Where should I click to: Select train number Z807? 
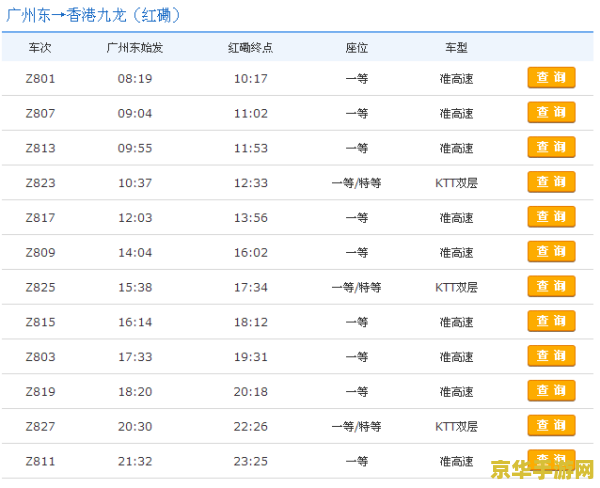pyautogui.click(x=40, y=114)
